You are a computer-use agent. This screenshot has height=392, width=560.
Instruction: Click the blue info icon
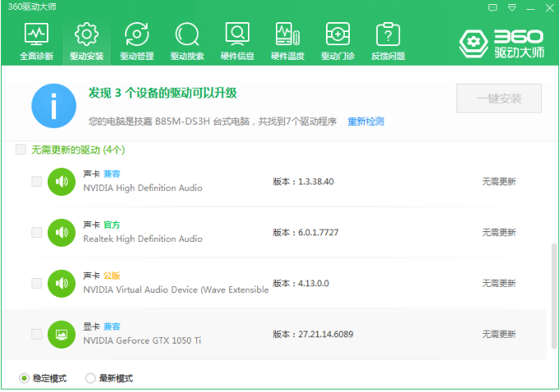(53, 105)
